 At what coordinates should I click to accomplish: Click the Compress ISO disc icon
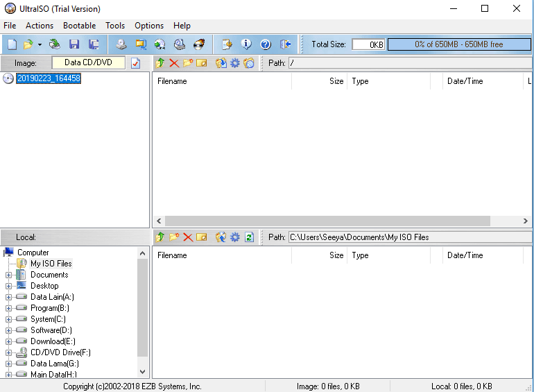pos(160,44)
